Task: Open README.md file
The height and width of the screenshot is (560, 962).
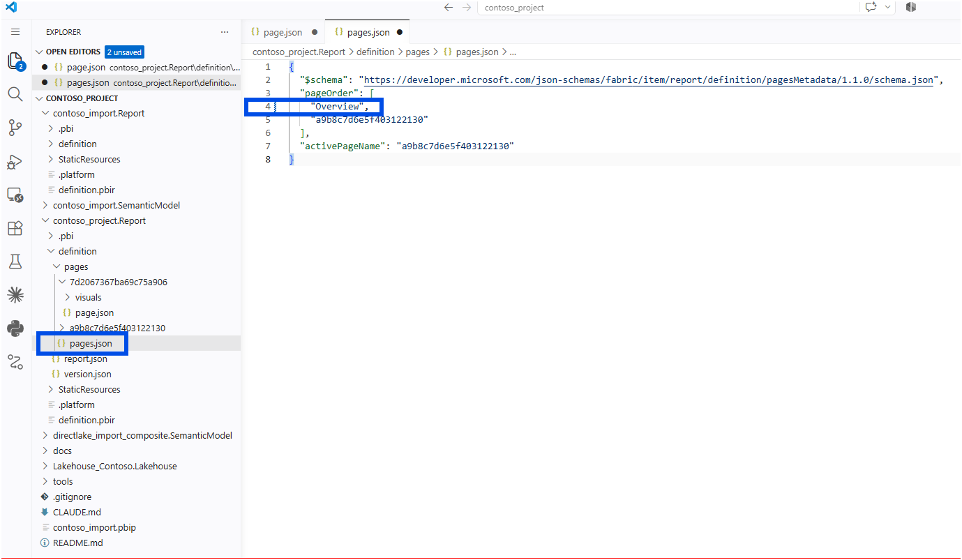Action: pos(77,543)
